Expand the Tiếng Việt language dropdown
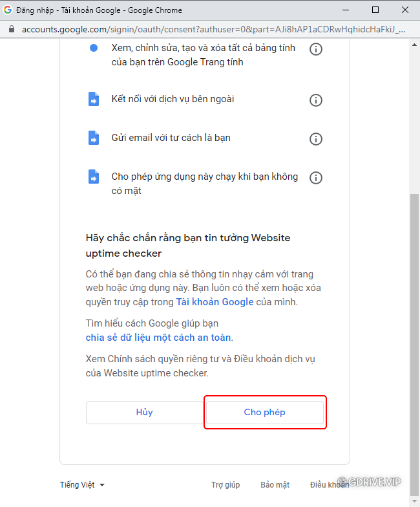 coord(83,485)
